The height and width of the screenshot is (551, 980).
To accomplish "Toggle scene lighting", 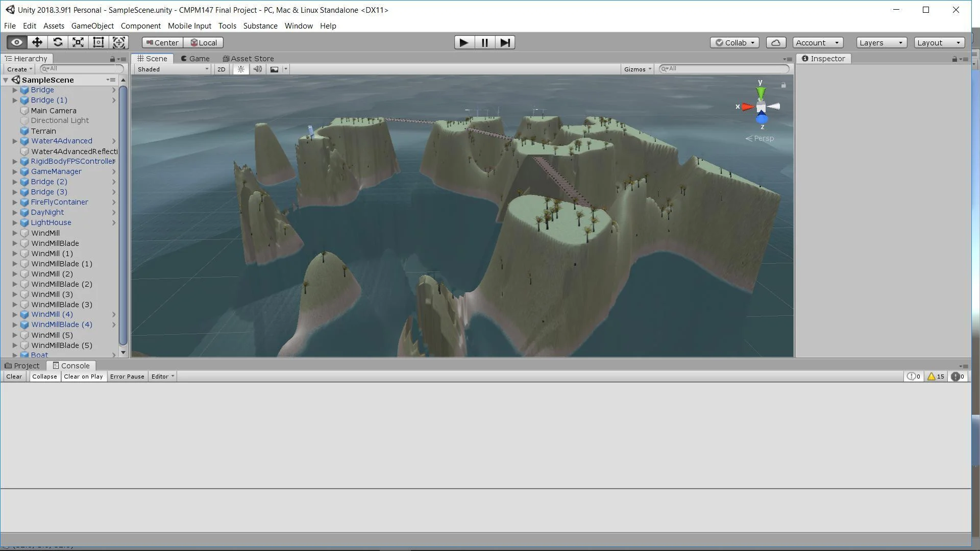I will point(240,69).
